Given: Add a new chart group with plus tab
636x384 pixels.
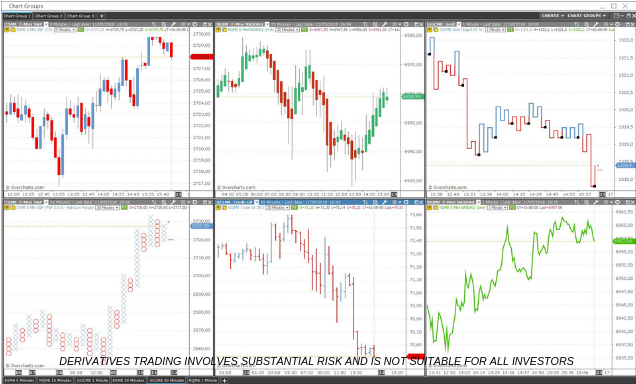Looking at the screenshot, I should coord(102,16).
